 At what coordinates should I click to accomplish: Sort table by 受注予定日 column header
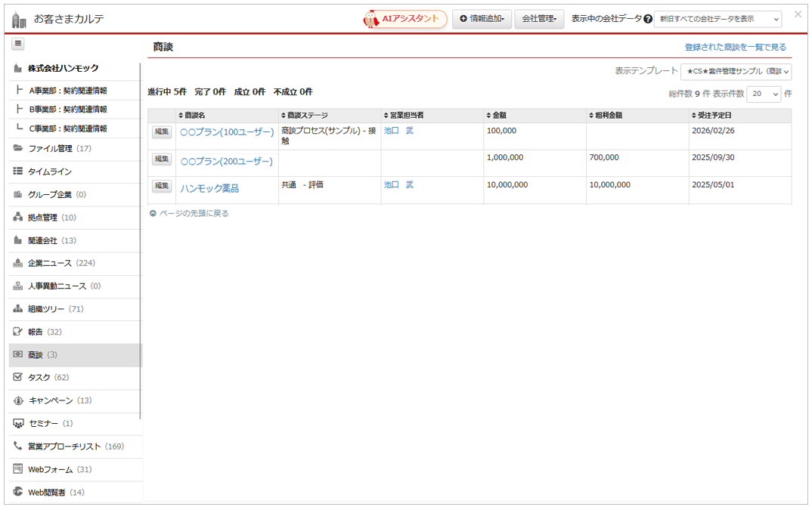pos(711,116)
